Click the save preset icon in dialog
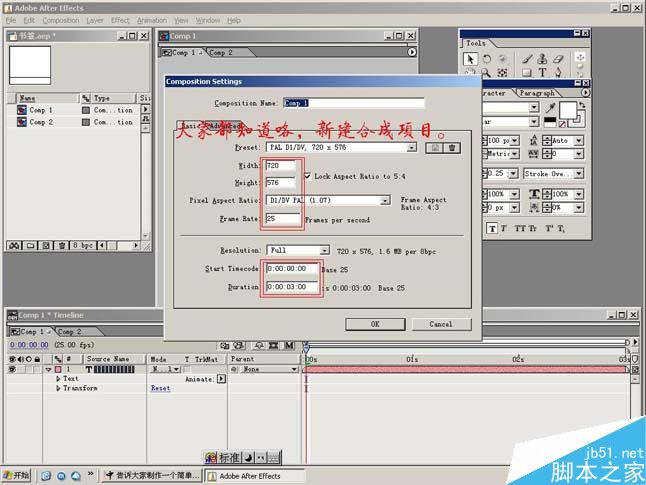 [435, 148]
